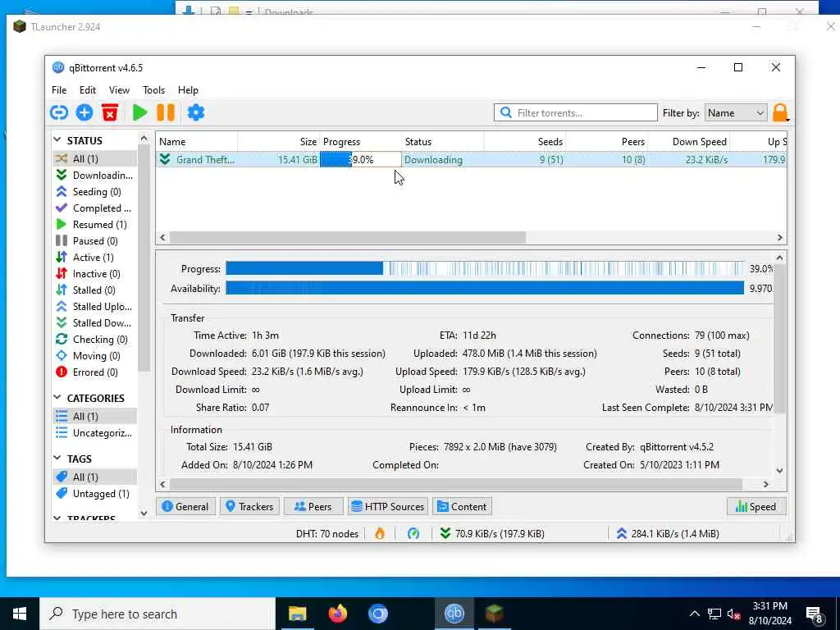Collapse the TRACKERS section
Image resolution: width=840 pixels, height=630 pixels.
(57, 518)
